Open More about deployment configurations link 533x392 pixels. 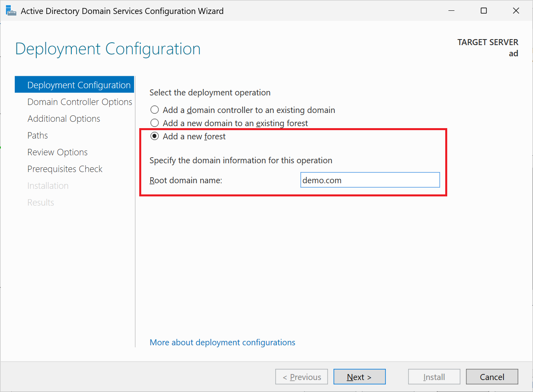click(222, 343)
